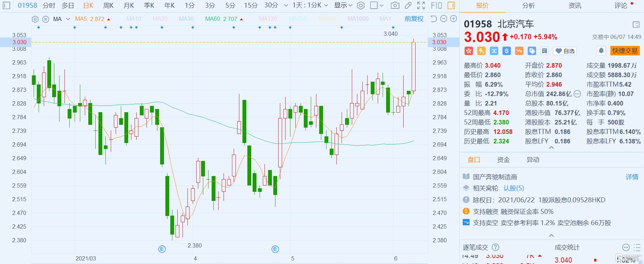644x264 pixels.
Task: Open MA indicator settings gear
Action: point(35,19)
